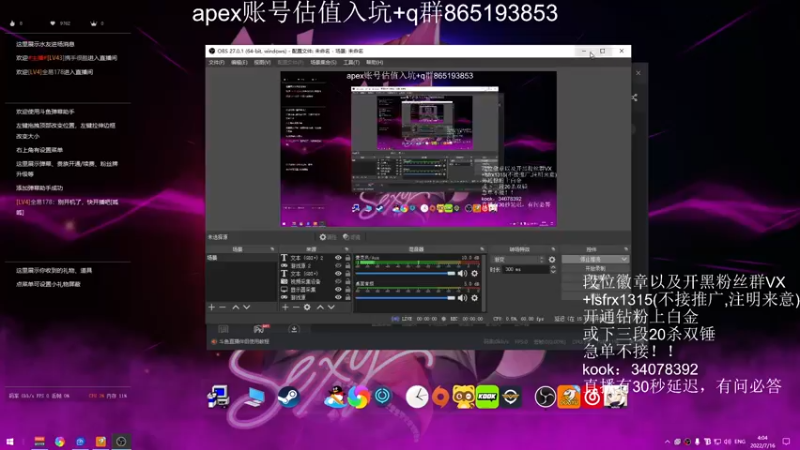
Task: Open transition properties gear in 转场特效 panel
Action: coord(552,260)
